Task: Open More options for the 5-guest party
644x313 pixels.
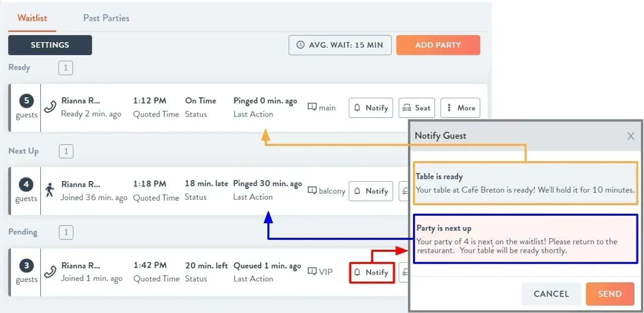Action: pos(460,108)
